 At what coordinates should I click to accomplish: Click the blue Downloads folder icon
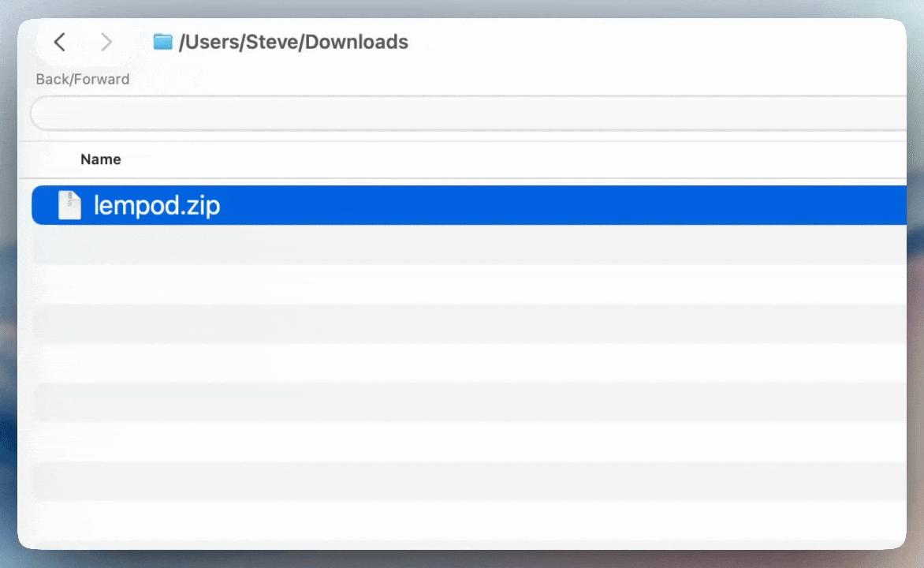[x=162, y=42]
